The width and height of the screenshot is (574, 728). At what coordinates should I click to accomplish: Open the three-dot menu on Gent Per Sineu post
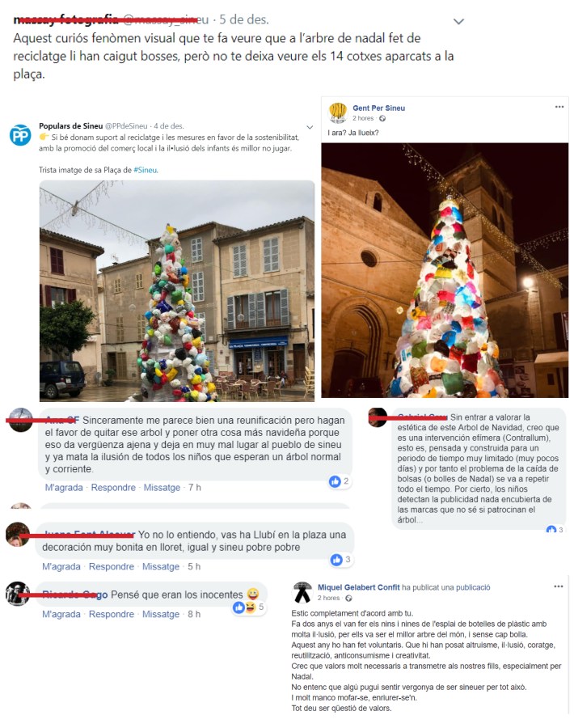tap(559, 107)
